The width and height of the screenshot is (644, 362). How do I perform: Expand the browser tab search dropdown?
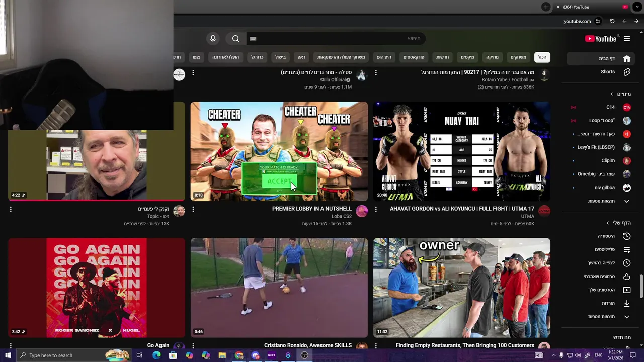(637, 7)
